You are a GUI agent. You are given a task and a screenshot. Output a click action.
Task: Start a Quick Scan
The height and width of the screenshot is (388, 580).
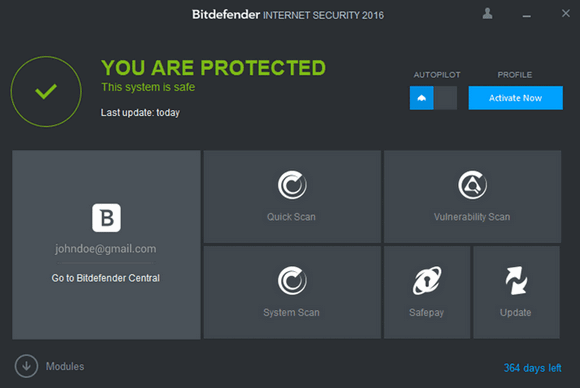pyautogui.click(x=292, y=196)
